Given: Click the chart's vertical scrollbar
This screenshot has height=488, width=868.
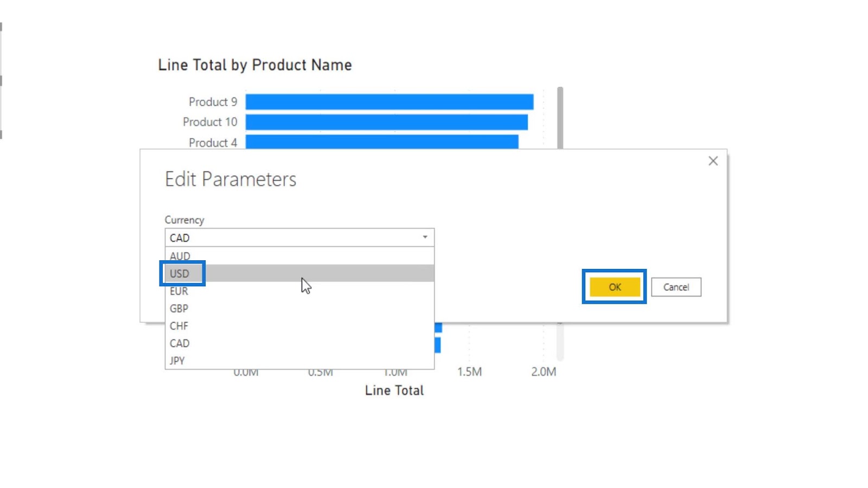Looking at the screenshot, I should [x=560, y=117].
